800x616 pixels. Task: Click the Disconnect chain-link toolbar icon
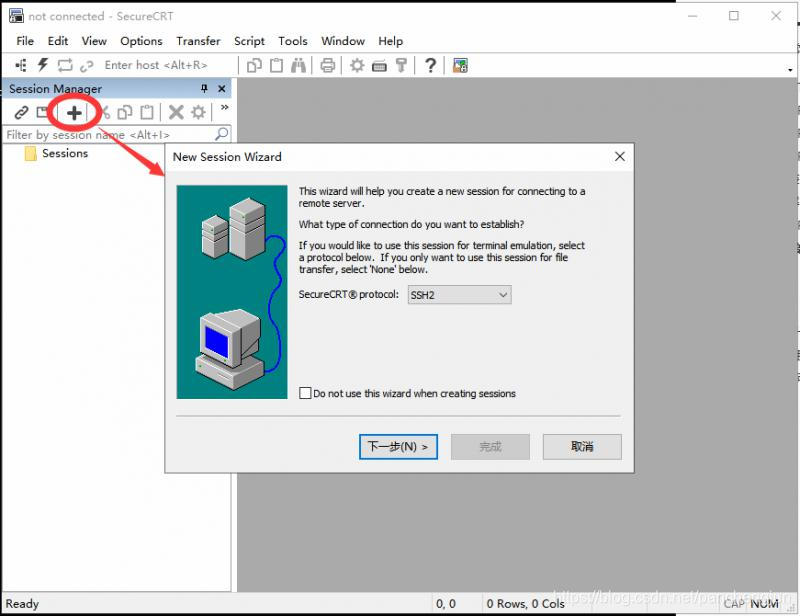(87, 66)
